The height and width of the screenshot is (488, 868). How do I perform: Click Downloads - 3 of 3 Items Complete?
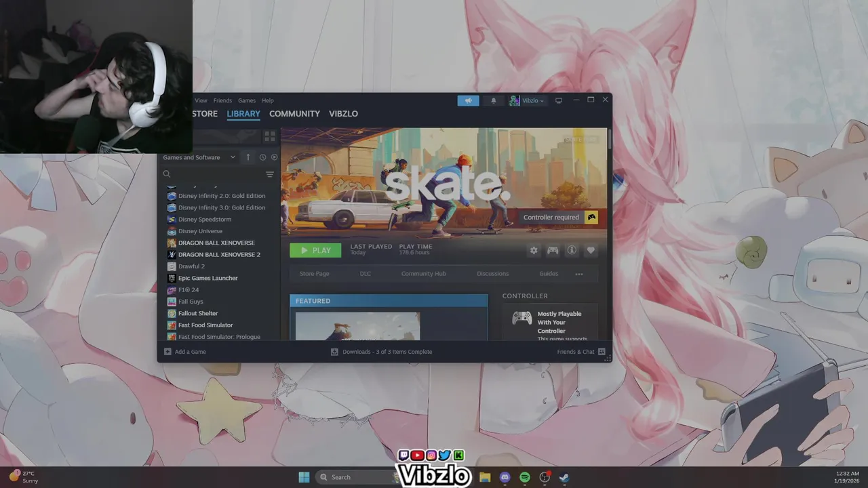pyautogui.click(x=387, y=352)
